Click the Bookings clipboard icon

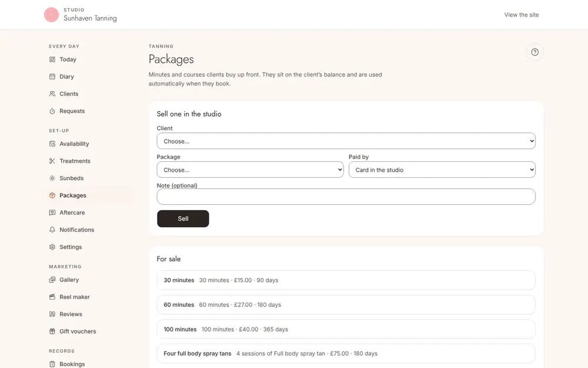52,364
